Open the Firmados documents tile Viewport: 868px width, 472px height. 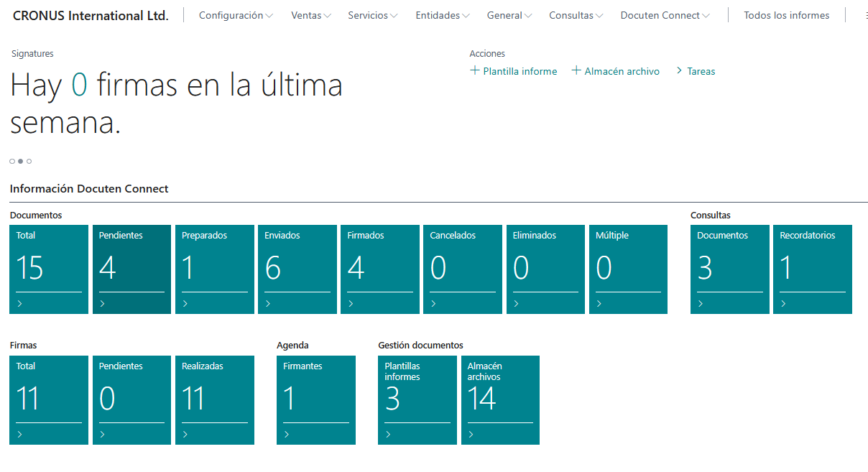pyautogui.click(x=379, y=269)
